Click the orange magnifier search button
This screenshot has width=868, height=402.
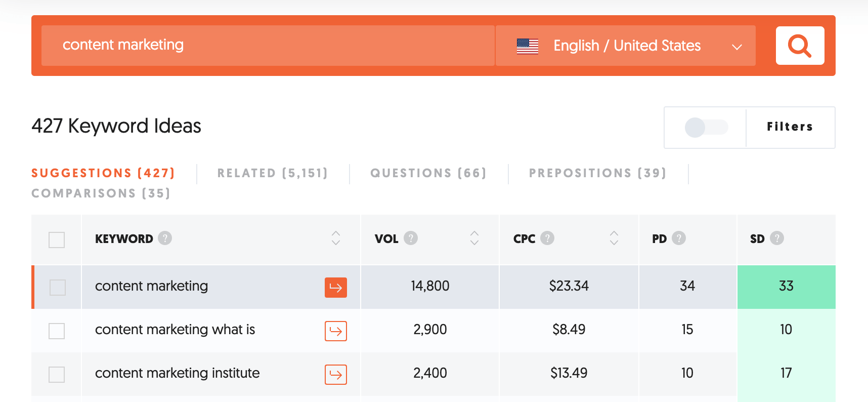click(800, 46)
